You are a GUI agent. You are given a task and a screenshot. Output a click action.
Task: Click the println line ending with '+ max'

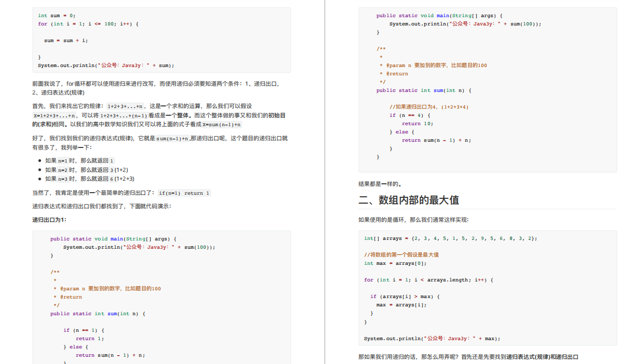coord(432,339)
